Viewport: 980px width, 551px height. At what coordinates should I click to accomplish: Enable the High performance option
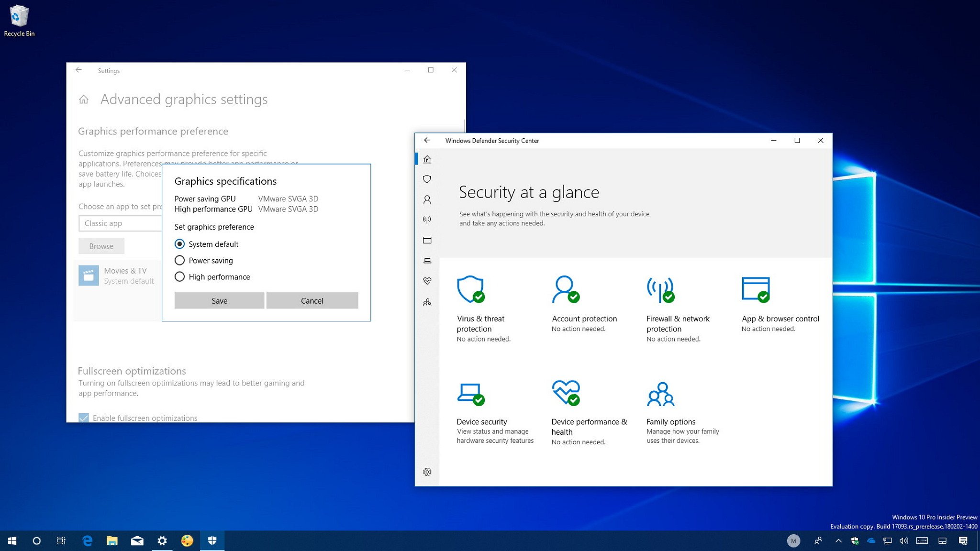pos(179,276)
